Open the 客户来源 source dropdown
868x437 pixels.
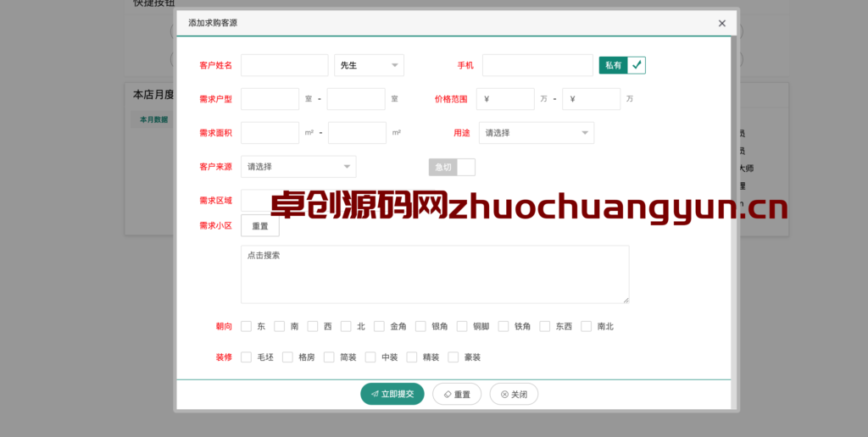click(x=298, y=167)
